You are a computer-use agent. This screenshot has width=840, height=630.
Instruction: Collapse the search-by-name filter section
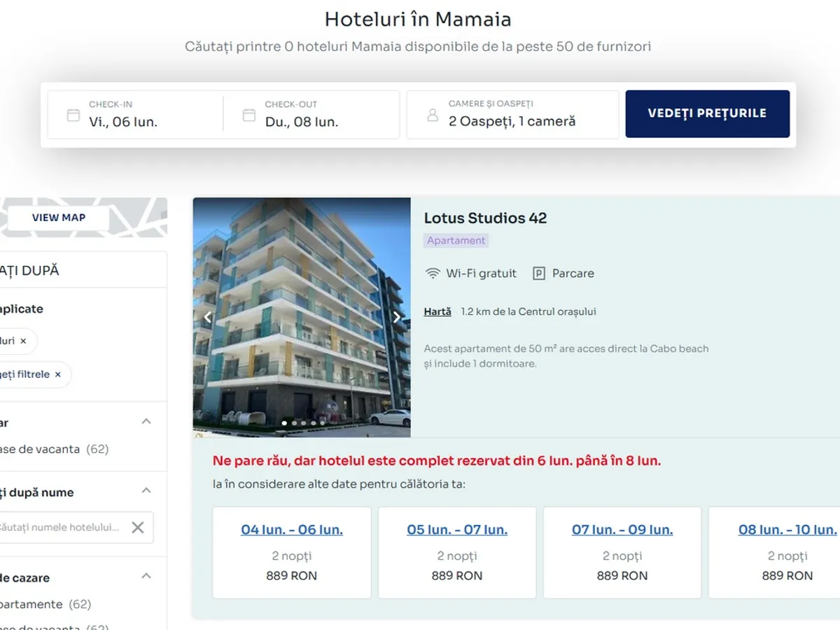coord(146,491)
